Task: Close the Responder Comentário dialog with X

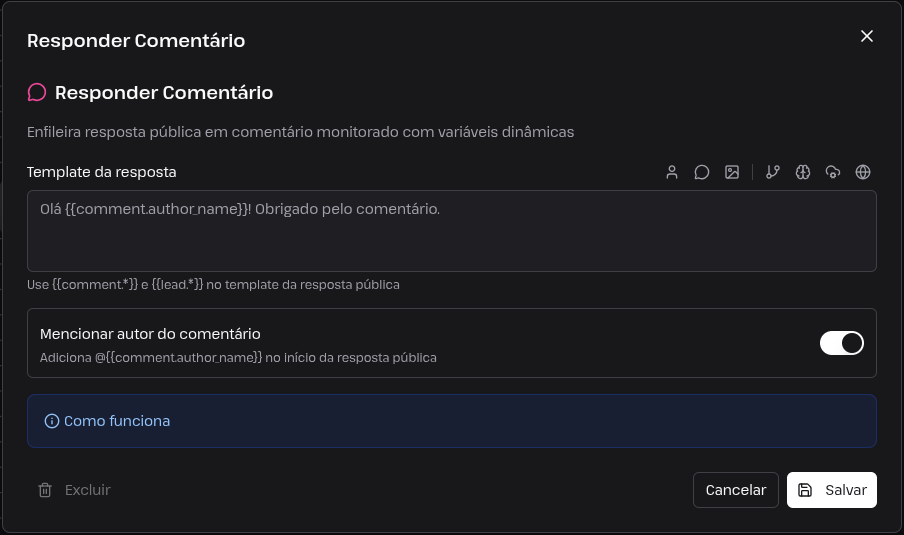Action: 867,36
